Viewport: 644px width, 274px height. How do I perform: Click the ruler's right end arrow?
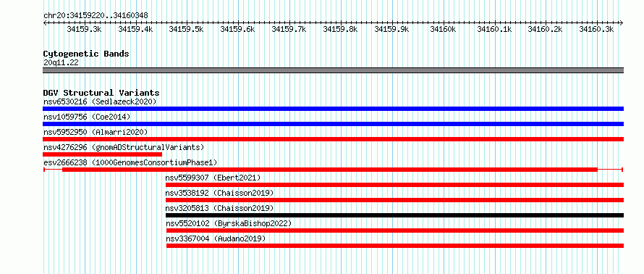(622, 22)
